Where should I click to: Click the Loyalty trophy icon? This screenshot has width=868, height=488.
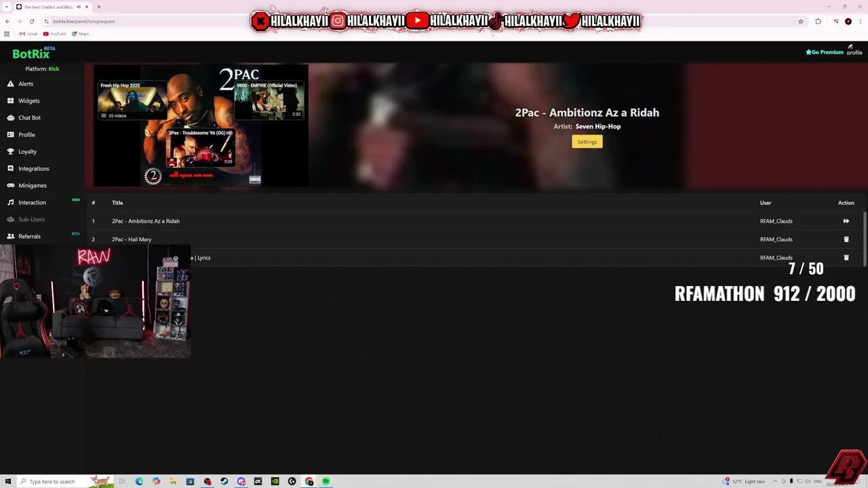(x=11, y=152)
